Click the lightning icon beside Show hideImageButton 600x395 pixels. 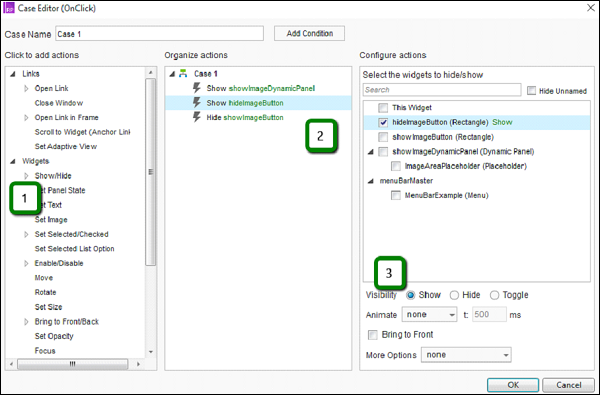(197, 103)
